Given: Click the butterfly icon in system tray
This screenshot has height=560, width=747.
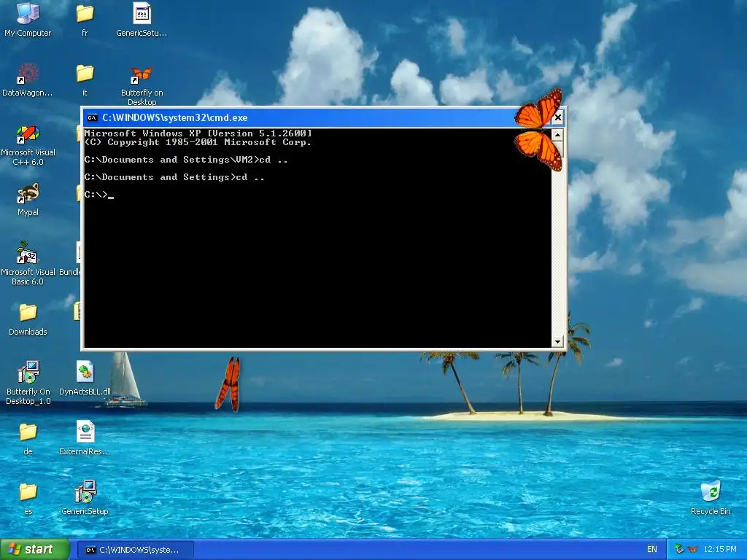Looking at the screenshot, I should coord(693,549).
